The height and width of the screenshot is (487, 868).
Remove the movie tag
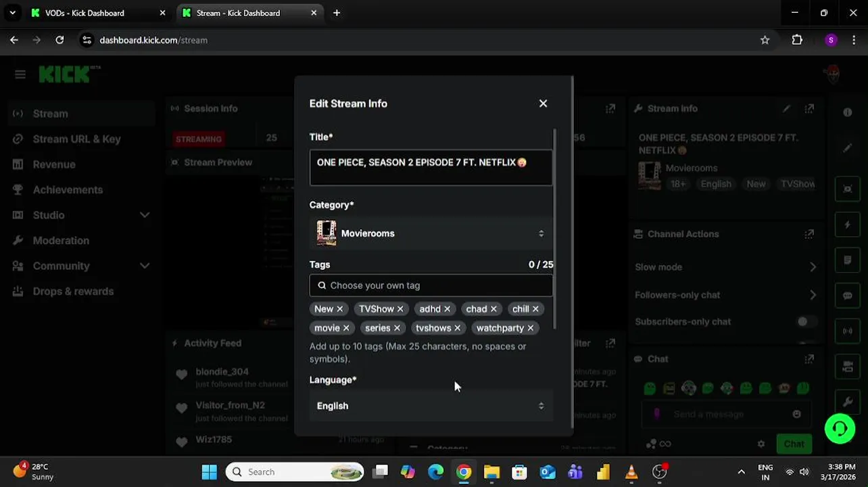[x=346, y=328]
